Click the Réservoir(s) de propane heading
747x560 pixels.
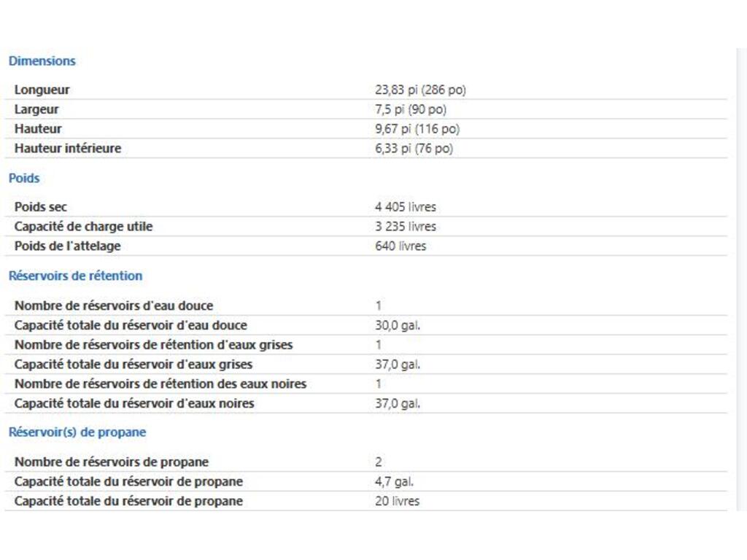tap(77, 432)
